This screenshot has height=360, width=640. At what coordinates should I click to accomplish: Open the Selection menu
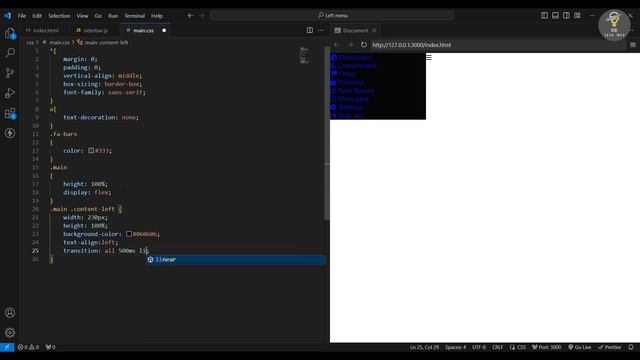(x=59, y=16)
